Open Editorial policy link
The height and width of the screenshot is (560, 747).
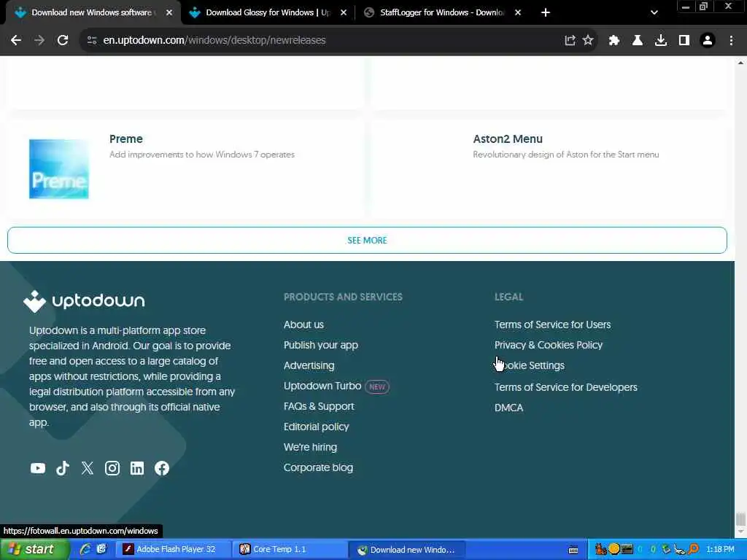click(x=316, y=427)
